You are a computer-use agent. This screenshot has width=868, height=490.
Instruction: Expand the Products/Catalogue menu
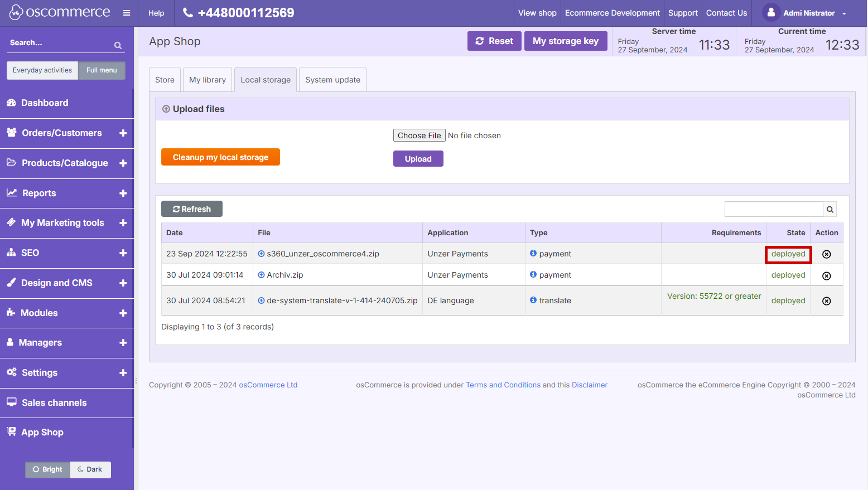coord(123,163)
